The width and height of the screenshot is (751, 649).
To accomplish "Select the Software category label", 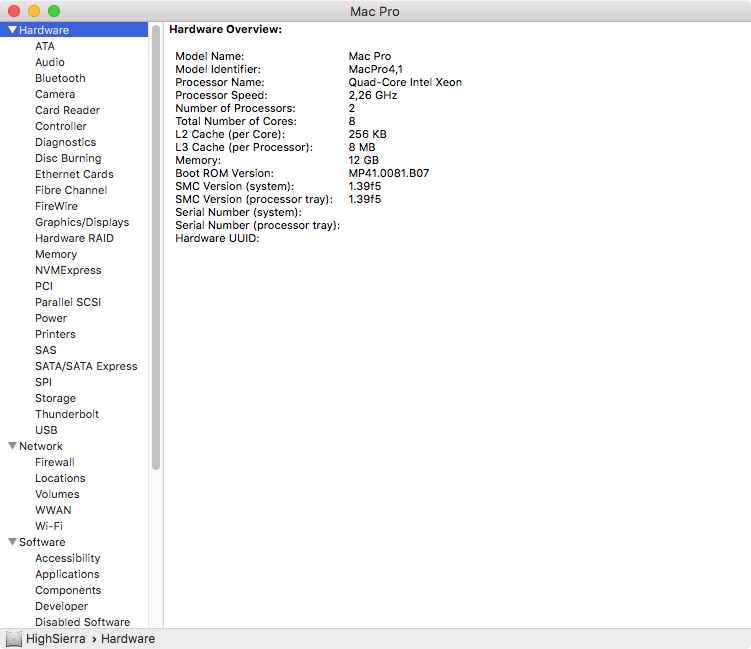I will point(42,542).
